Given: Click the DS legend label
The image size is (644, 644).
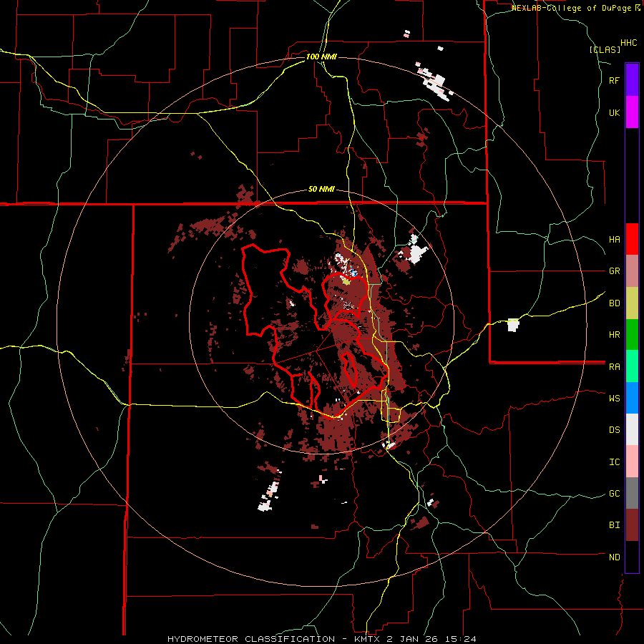Looking at the screenshot, I should tap(614, 430).
